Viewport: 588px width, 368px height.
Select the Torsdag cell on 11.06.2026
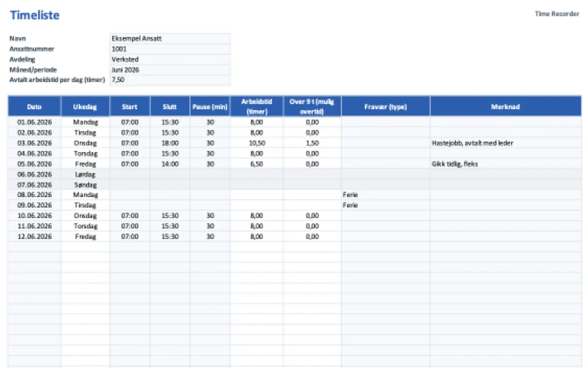pos(85,226)
